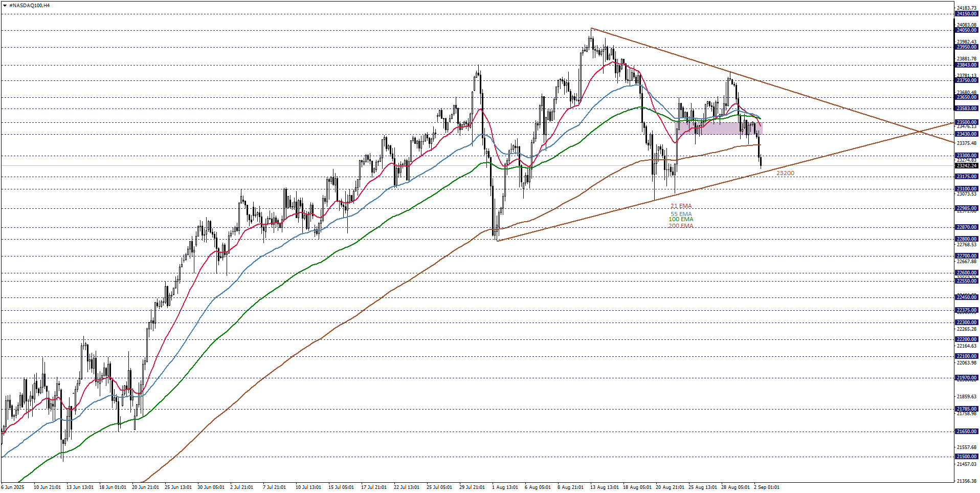This screenshot has height=493, width=980.
Task: Click the 21785.00 level price tag
Action: click(967, 409)
